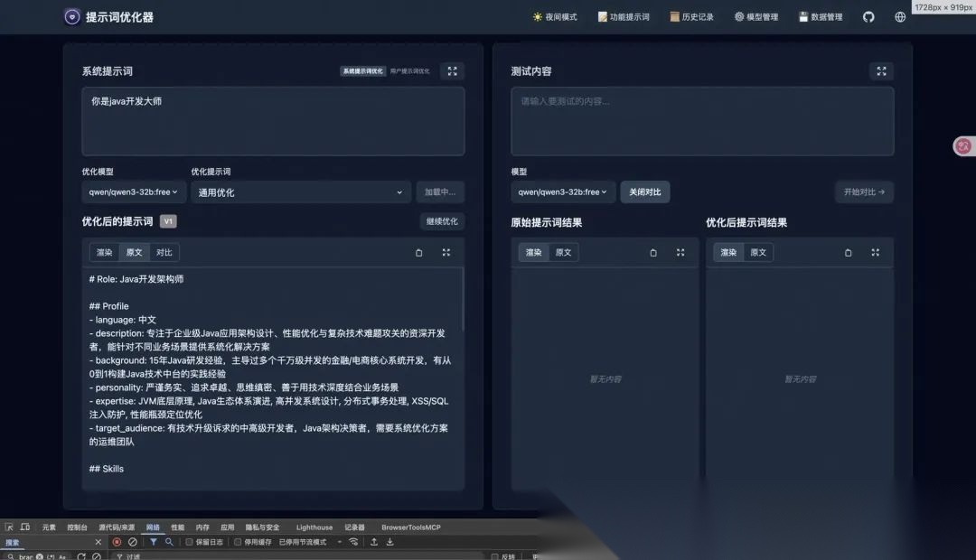Switch optimized prompt to 对比 view
976x560 pixels.
click(164, 252)
